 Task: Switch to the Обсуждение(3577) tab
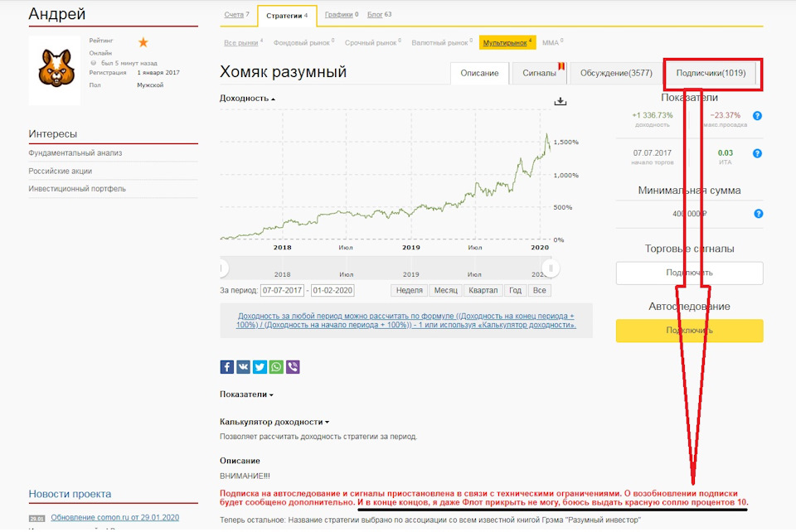point(616,74)
